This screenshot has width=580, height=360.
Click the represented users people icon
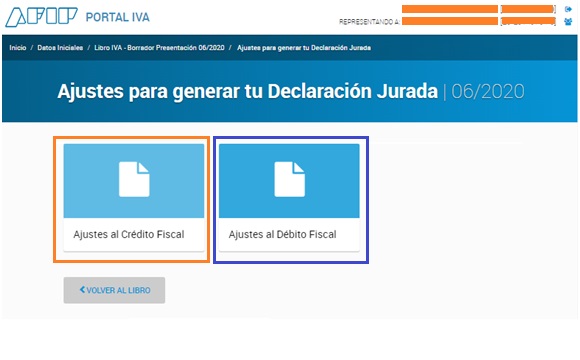[568, 21]
